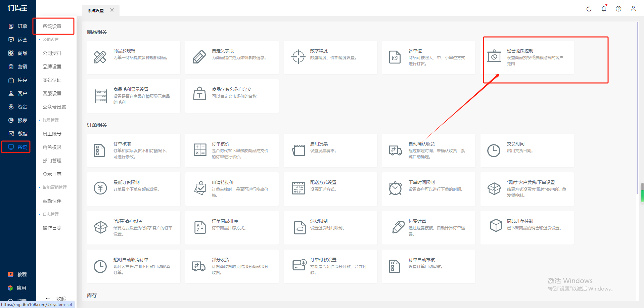644x308 pixels.
Task: Click the 运费计算 icon
Action: [x=398, y=227]
